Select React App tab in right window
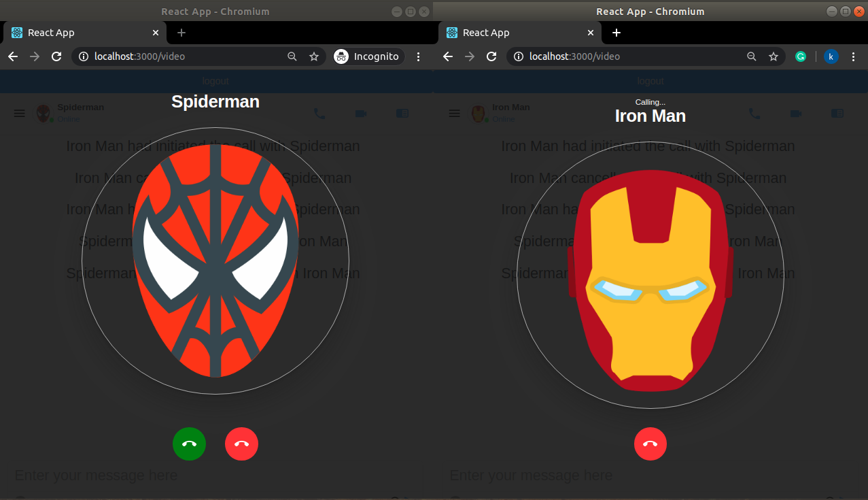The width and height of the screenshot is (868, 500). click(520, 33)
